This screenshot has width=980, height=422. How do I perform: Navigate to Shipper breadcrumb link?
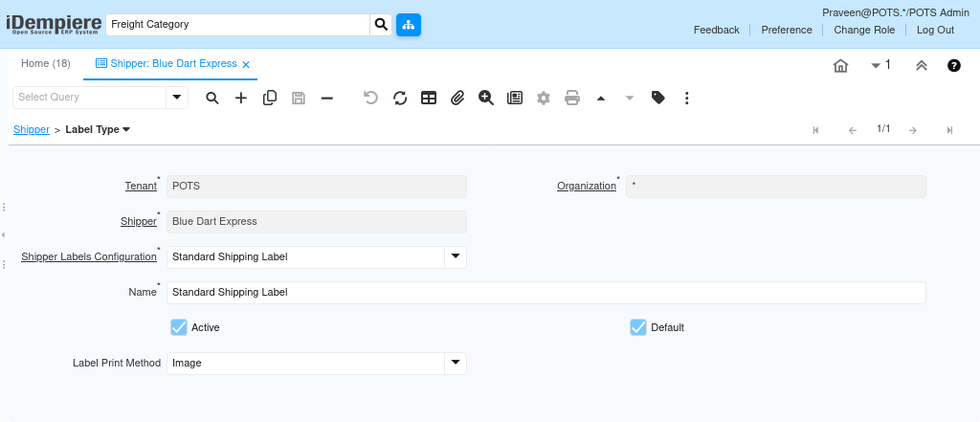point(32,129)
